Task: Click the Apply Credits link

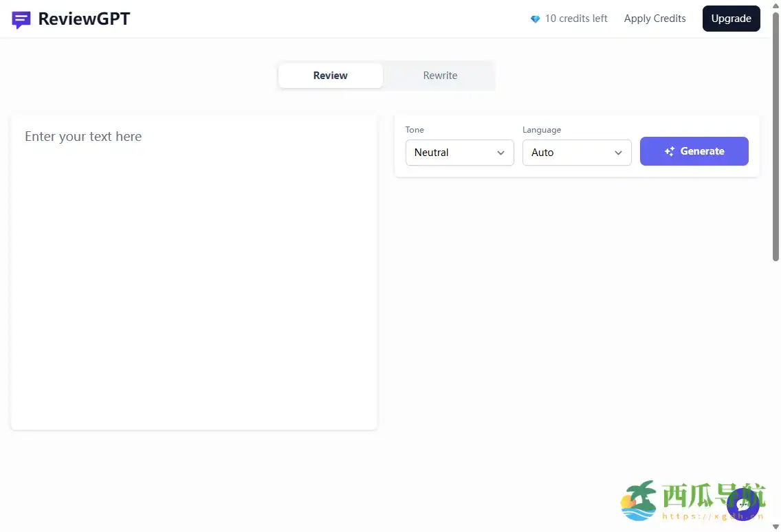Action: [x=654, y=19]
